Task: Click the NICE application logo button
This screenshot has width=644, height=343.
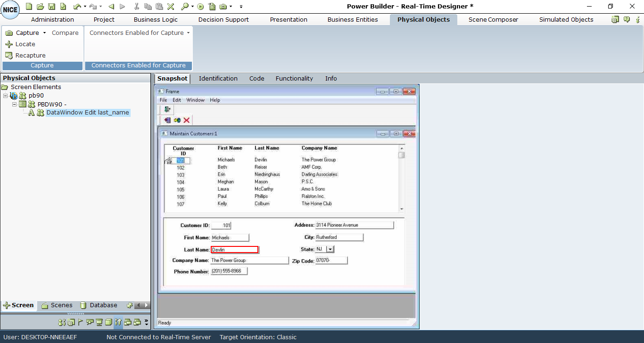Action: click(x=10, y=10)
